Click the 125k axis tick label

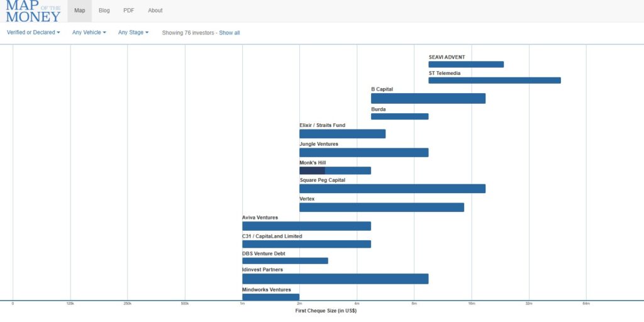70,304
